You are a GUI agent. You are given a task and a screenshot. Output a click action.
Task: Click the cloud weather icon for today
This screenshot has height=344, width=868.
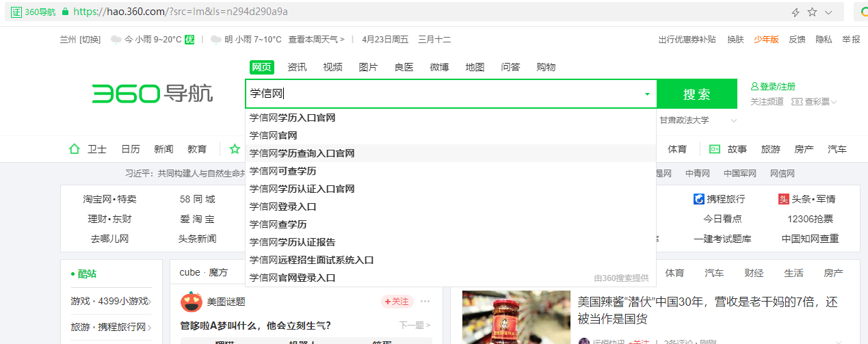pyautogui.click(x=116, y=40)
